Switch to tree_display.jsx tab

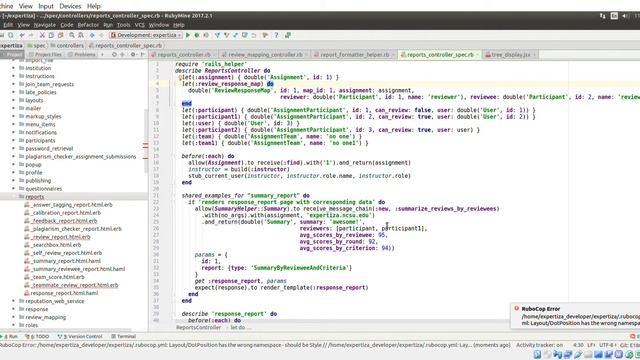[x=510, y=55]
